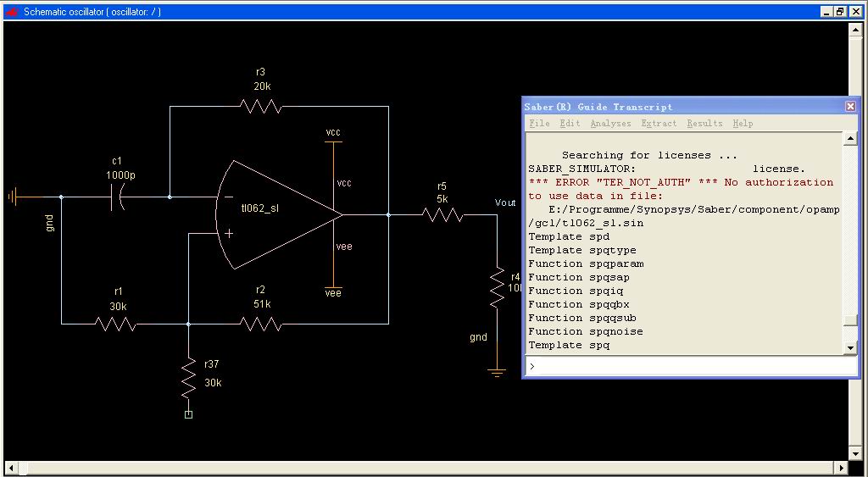Open the Extract menu in Transcript window
868x477 pixels.
pyautogui.click(x=659, y=123)
